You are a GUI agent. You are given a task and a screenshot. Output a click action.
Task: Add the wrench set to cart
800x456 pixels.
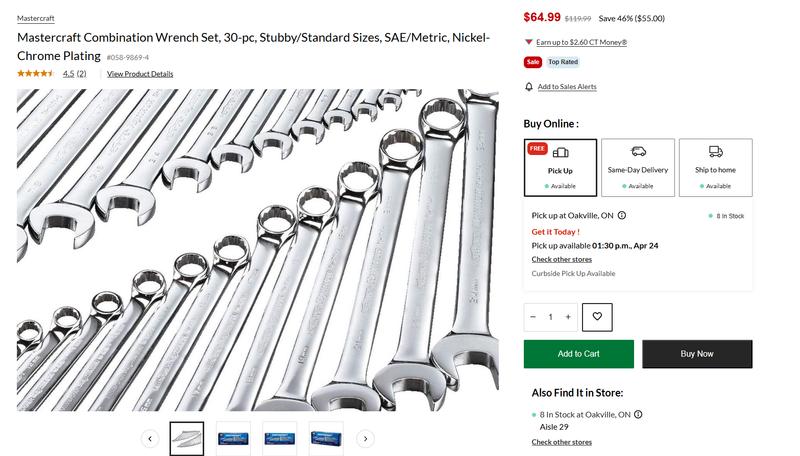(x=578, y=354)
